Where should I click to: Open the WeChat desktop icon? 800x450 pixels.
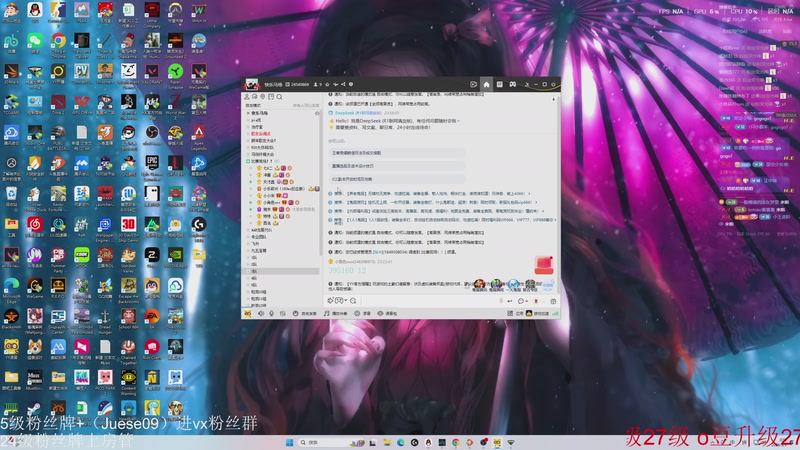tap(35, 42)
